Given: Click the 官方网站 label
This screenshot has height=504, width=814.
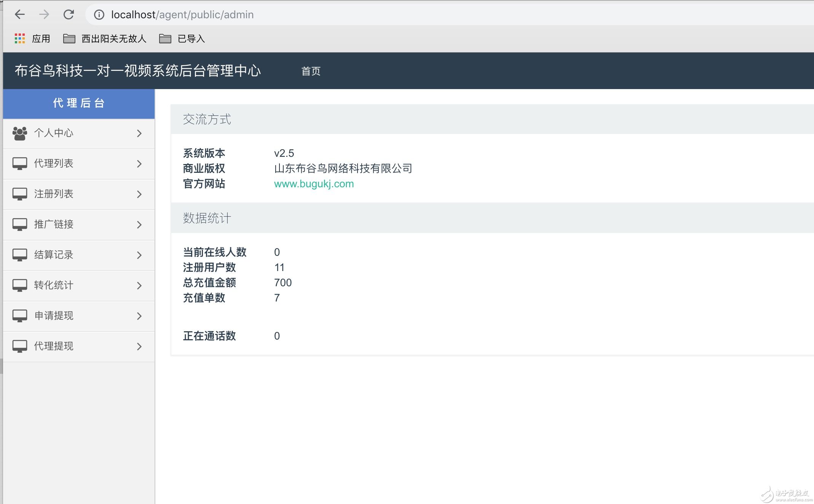Looking at the screenshot, I should [204, 184].
